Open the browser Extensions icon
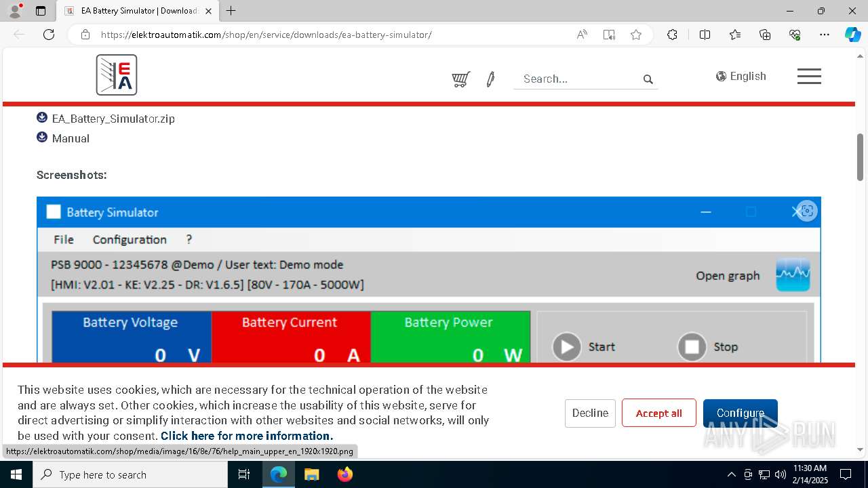 coord(672,35)
